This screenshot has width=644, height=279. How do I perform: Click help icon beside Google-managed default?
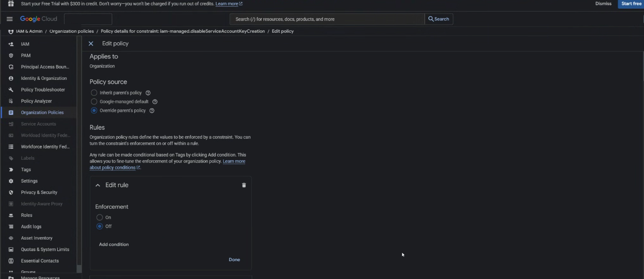click(155, 101)
